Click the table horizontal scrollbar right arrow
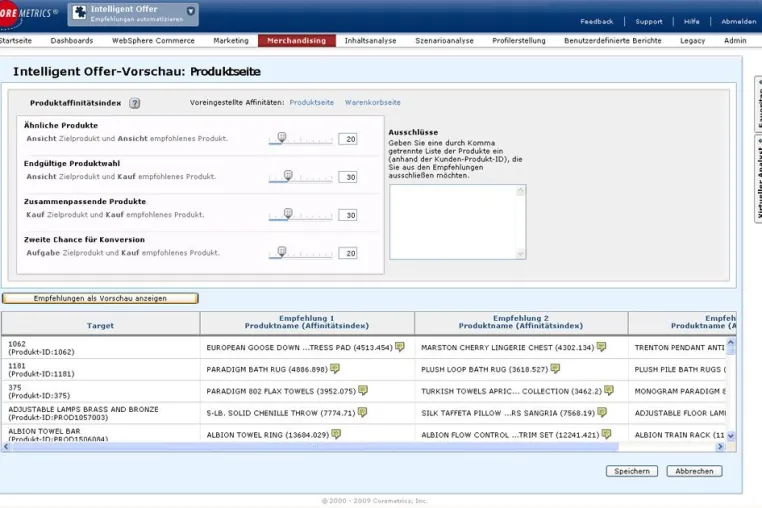Image resolution: width=762 pixels, height=508 pixels. [x=720, y=447]
